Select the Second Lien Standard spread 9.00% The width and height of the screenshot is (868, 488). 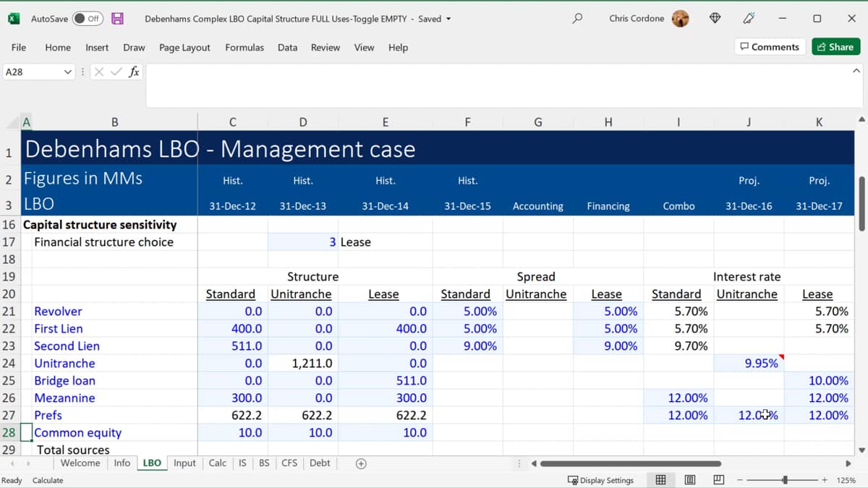467,346
